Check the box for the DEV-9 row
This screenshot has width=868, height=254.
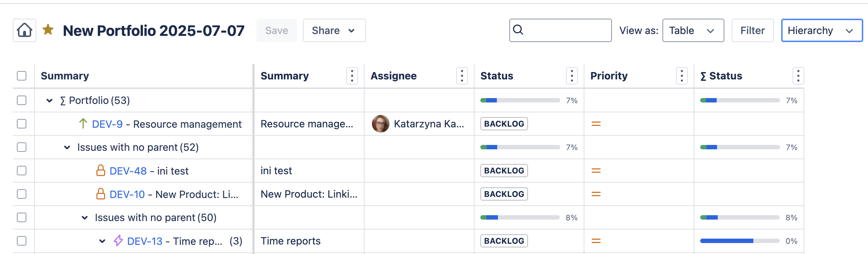pos(22,124)
